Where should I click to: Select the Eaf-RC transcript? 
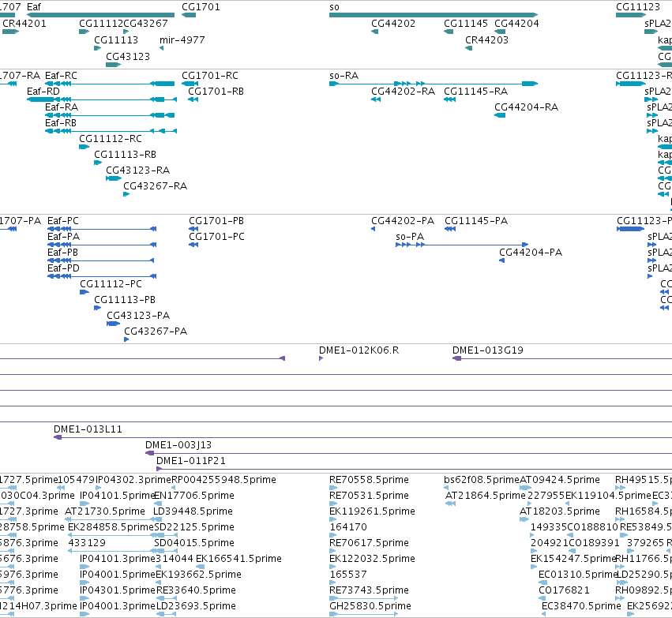pos(110,84)
